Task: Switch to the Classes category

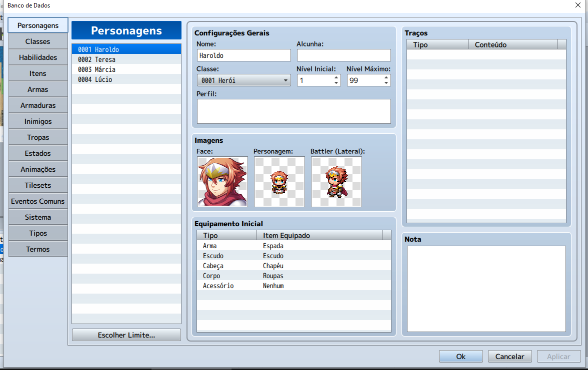Action: coord(37,41)
